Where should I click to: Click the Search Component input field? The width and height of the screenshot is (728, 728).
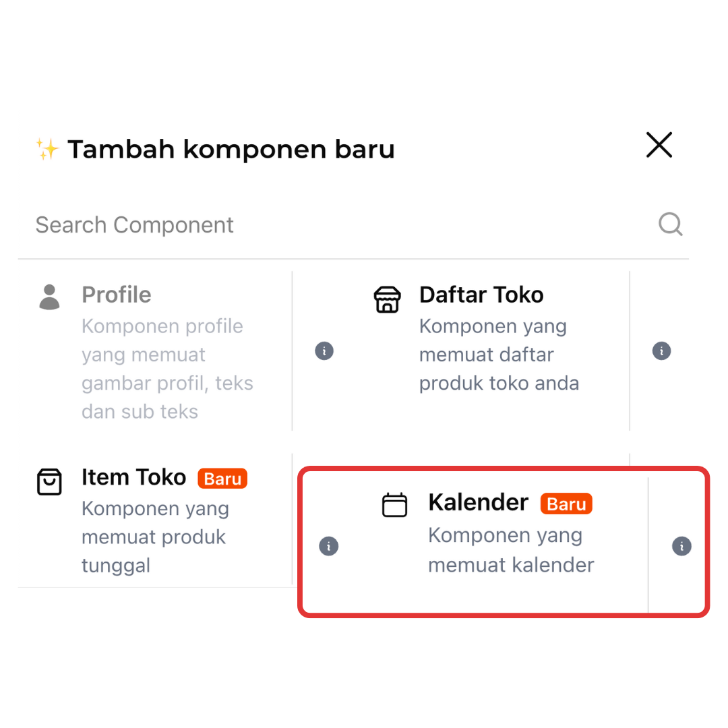pyautogui.click(x=337, y=224)
